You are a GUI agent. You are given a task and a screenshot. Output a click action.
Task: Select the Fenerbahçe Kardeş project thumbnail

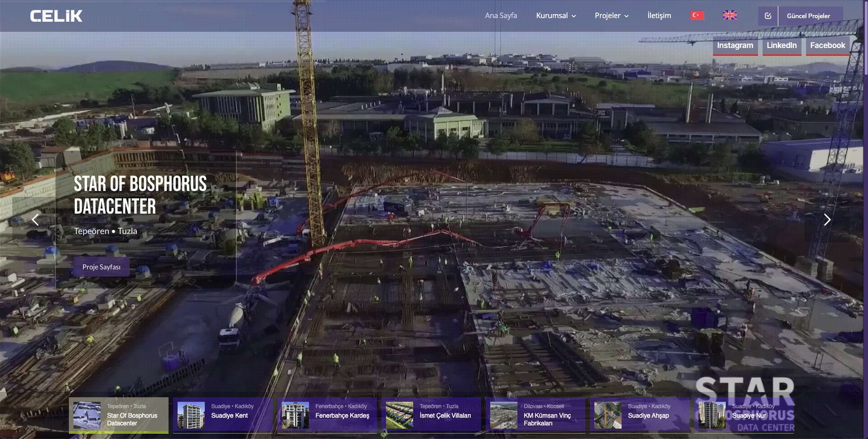point(327,415)
